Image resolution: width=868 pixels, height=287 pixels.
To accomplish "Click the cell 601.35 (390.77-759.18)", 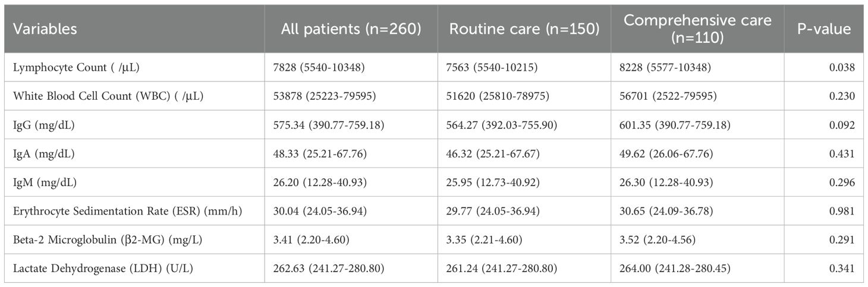I will click(675, 125).
